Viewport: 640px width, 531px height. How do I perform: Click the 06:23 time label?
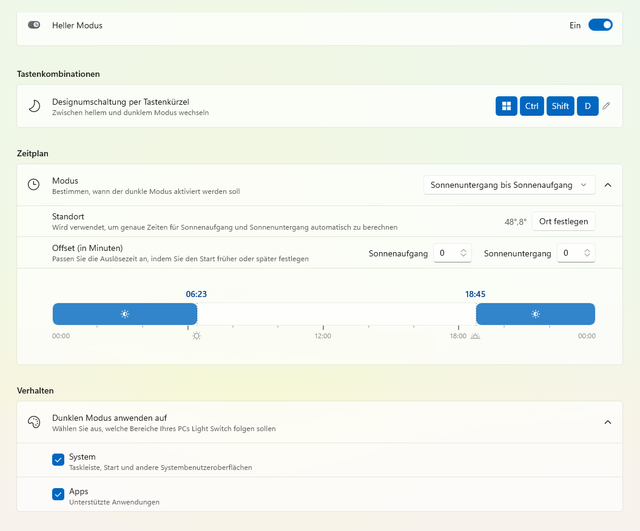pos(196,294)
